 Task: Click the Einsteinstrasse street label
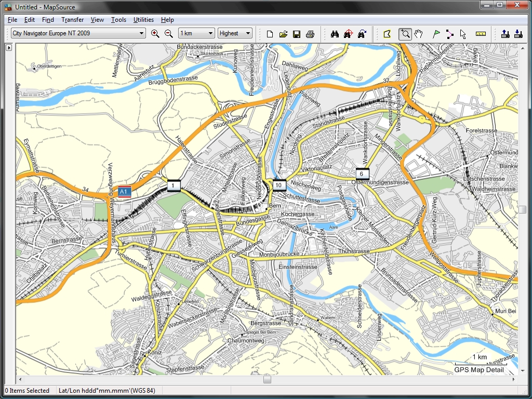298,267
